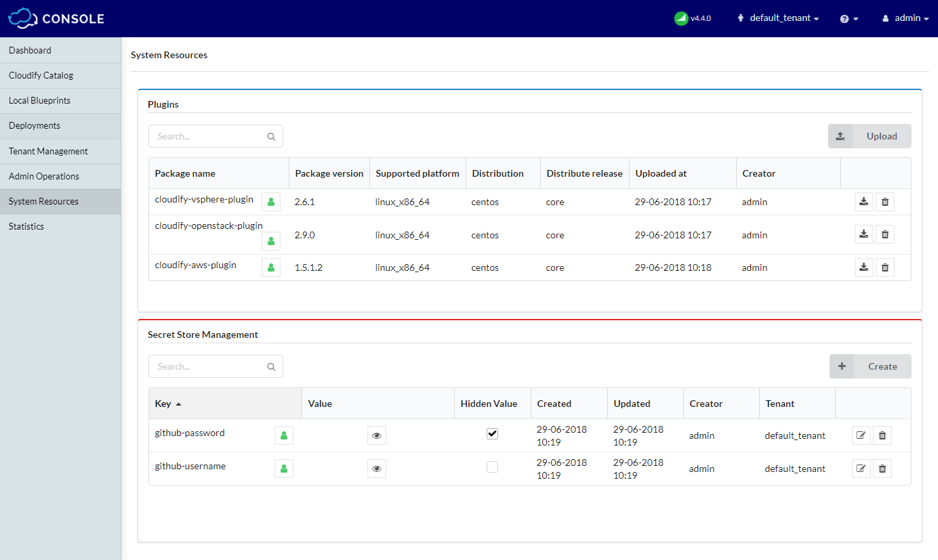Image resolution: width=938 pixels, height=560 pixels.
Task: Click the Cloudify Console cloud logo
Action: [x=22, y=18]
